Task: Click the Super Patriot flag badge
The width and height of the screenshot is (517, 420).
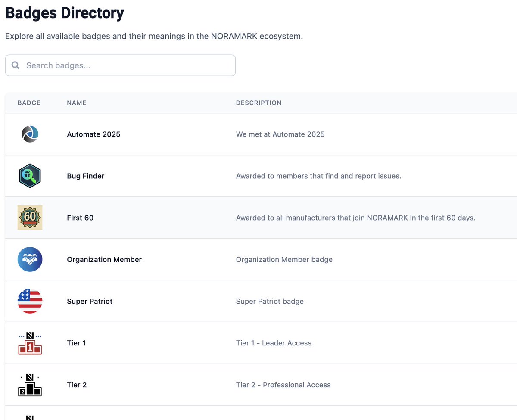Action: 30,301
